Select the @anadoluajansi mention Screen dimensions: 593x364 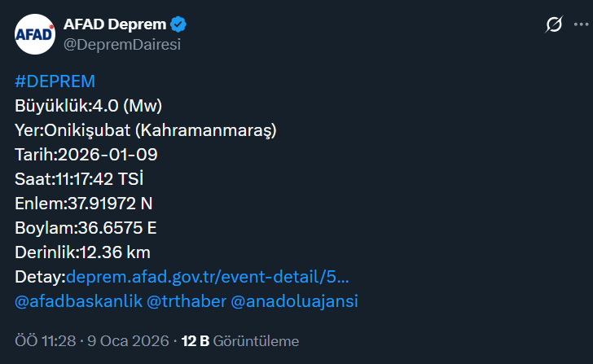tap(295, 301)
